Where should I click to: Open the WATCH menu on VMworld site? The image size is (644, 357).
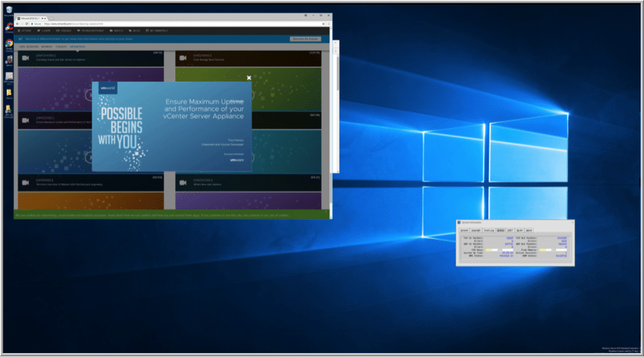click(x=117, y=30)
